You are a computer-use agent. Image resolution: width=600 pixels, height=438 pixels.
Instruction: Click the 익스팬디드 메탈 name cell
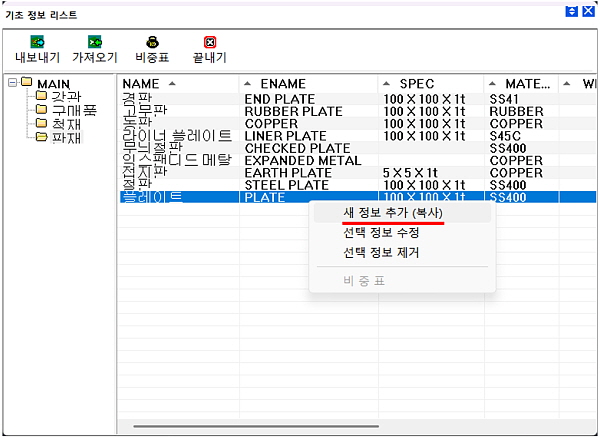pyautogui.click(x=176, y=160)
